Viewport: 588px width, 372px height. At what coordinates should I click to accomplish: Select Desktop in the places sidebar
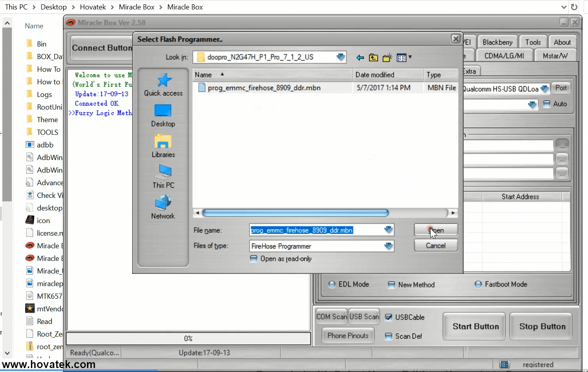(x=163, y=115)
